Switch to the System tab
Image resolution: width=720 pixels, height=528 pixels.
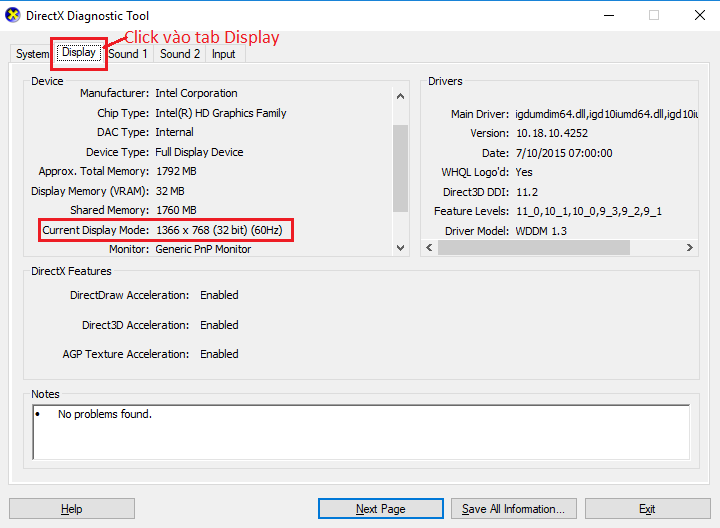click(32, 54)
